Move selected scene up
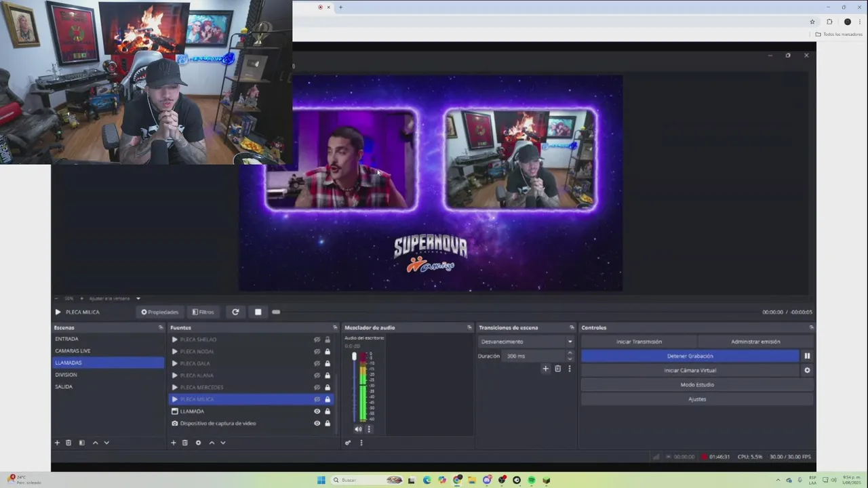The width and height of the screenshot is (868, 488). point(95,443)
